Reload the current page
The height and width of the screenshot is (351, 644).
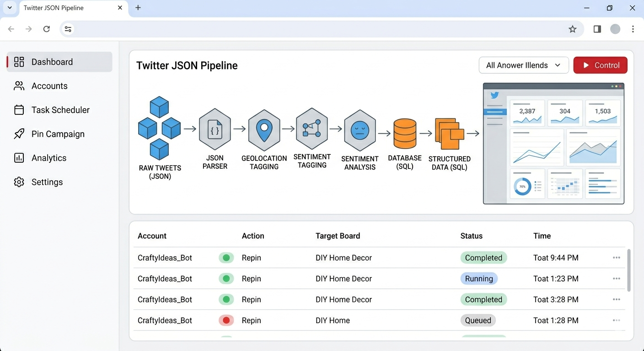(47, 29)
